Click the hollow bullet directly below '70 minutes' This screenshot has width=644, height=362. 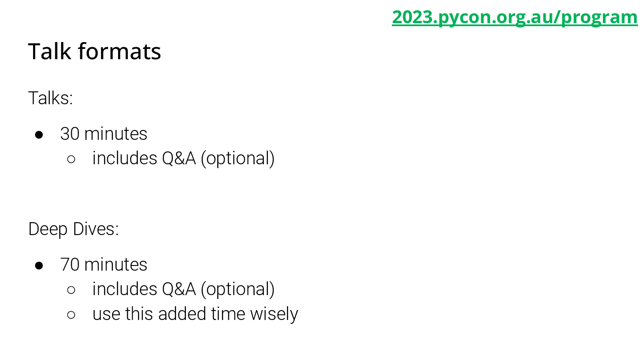click(71, 290)
